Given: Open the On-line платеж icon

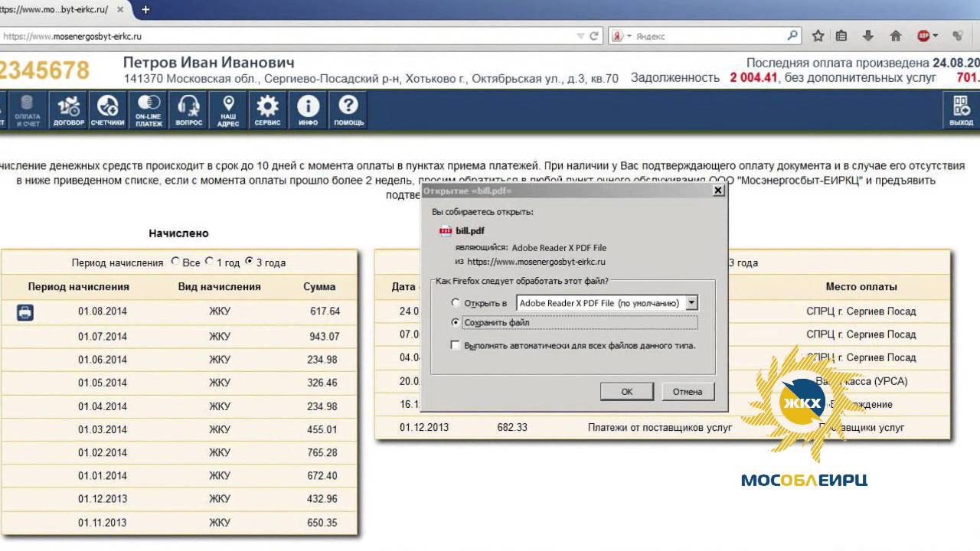Looking at the screenshot, I should coord(149,110).
